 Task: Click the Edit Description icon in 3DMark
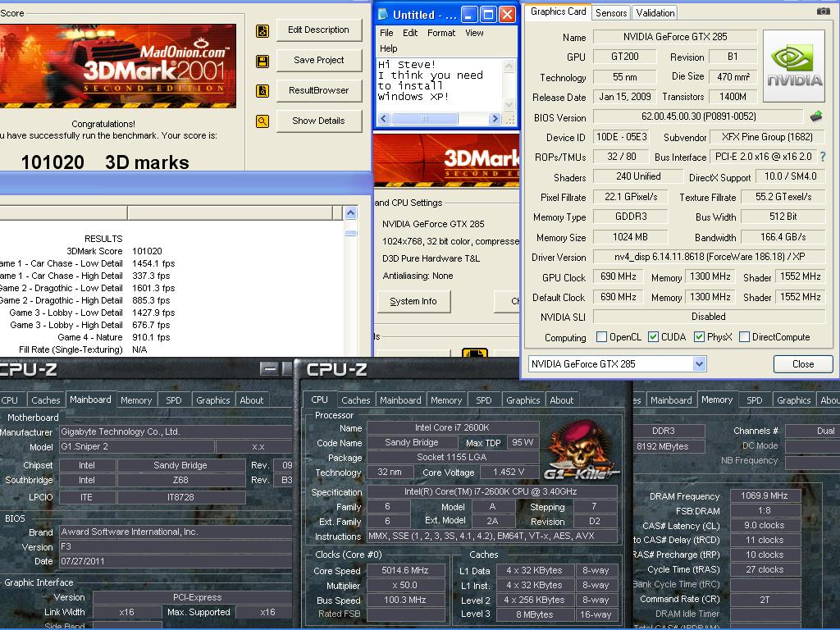click(262, 31)
